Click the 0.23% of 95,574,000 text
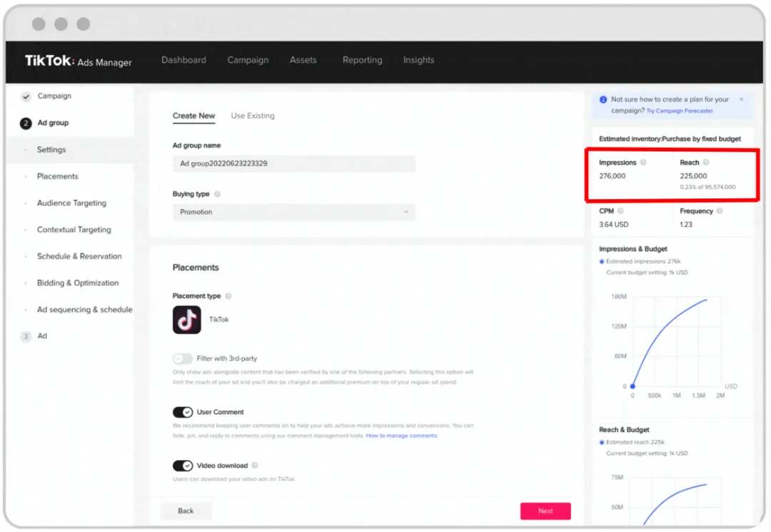Viewport: 771px width, 532px height. click(x=708, y=187)
